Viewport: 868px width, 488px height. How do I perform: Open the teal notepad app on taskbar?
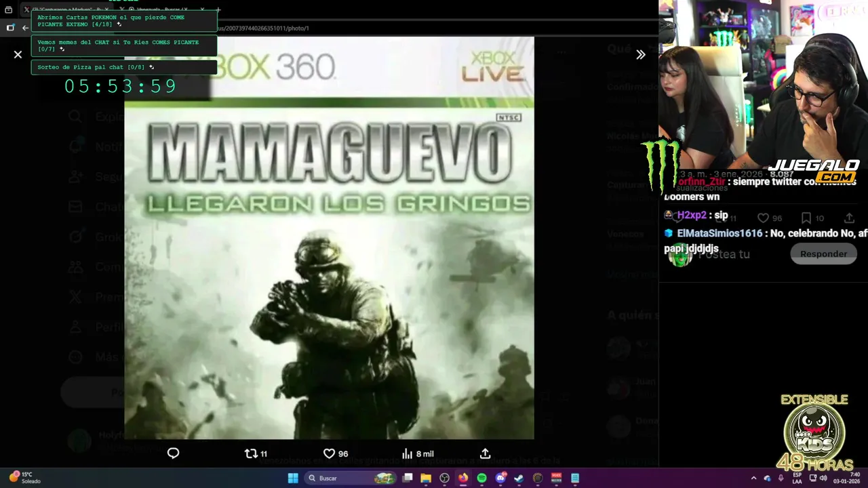(575, 478)
